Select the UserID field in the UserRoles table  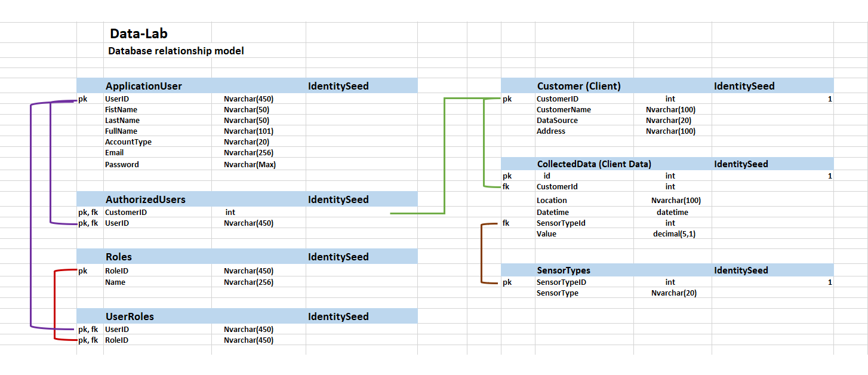tap(117, 330)
